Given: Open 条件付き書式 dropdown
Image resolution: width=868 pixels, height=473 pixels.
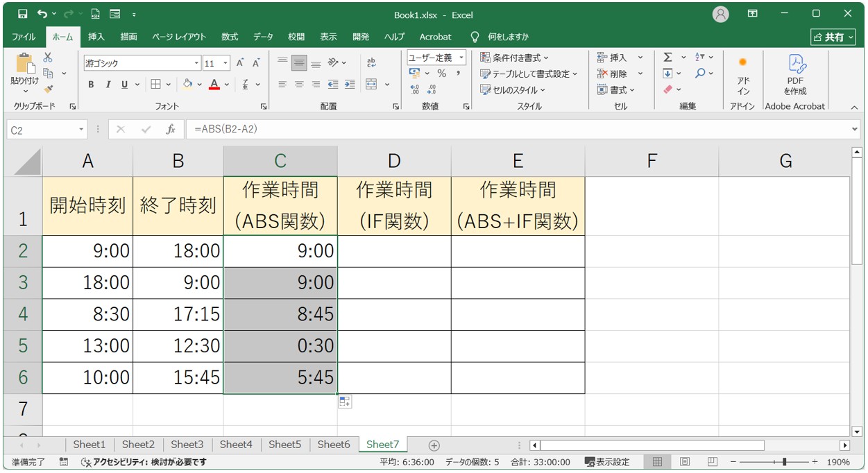Looking at the screenshot, I should (x=514, y=58).
